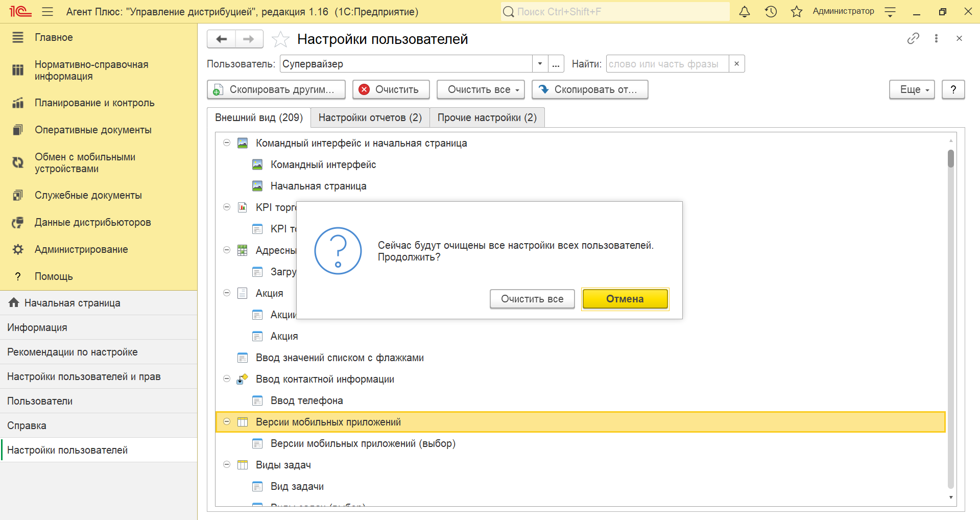
Task: Go to Начальная страница home
Action: click(x=99, y=303)
